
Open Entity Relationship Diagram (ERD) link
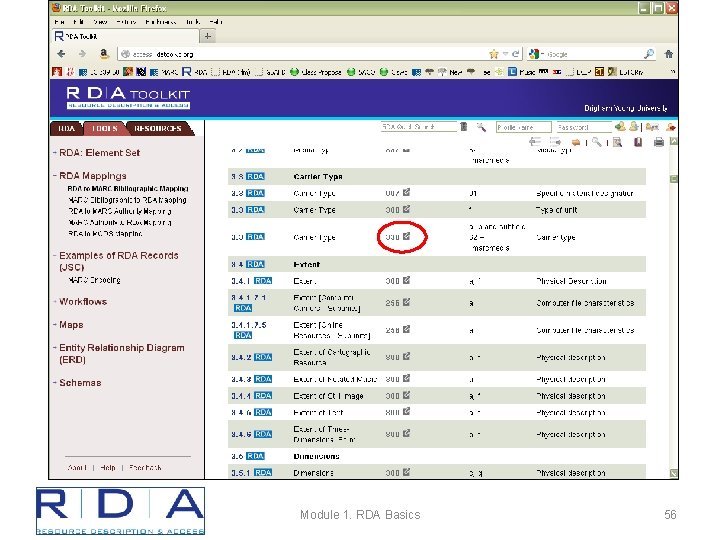tap(122, 354)
